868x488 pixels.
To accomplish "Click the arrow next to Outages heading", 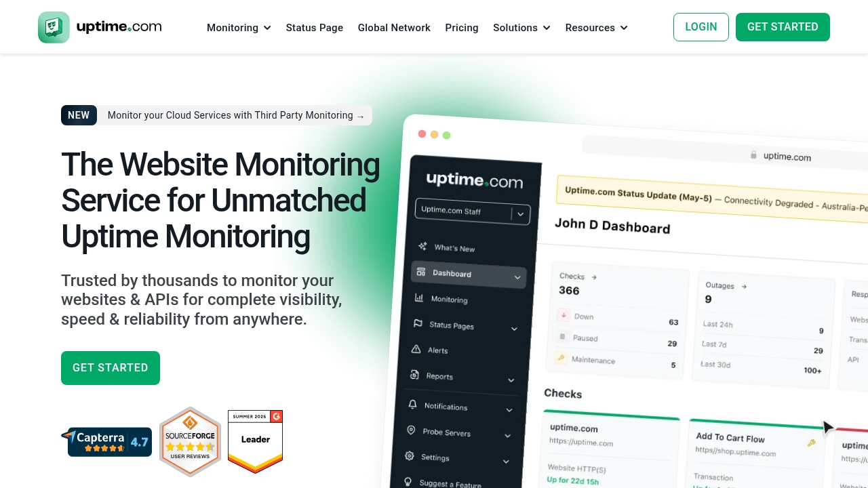I will point(744,287).
